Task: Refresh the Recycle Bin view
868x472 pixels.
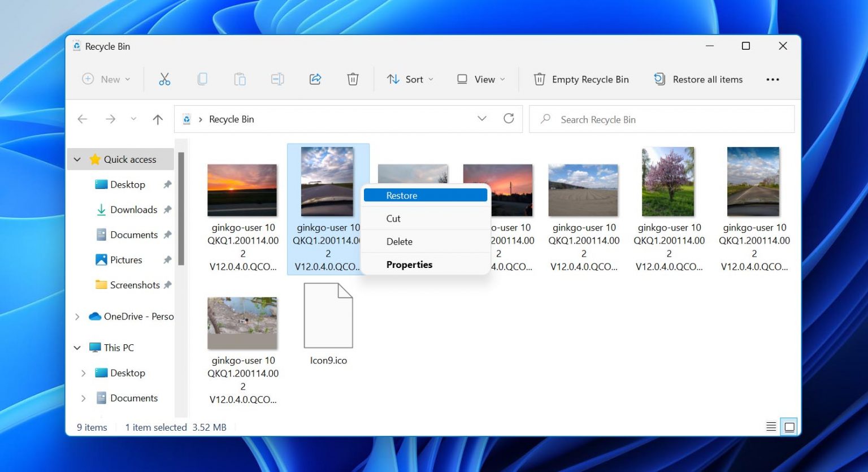Action: 509,119
